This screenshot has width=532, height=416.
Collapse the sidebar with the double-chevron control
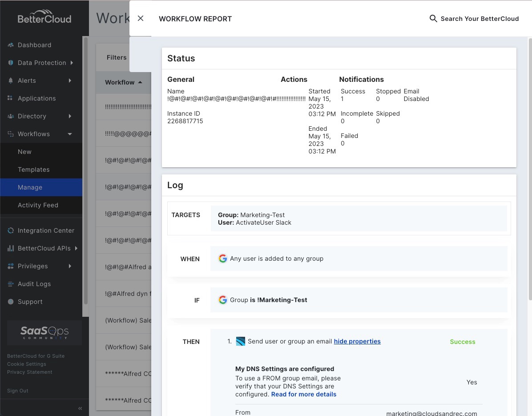[x=80, y=408]
